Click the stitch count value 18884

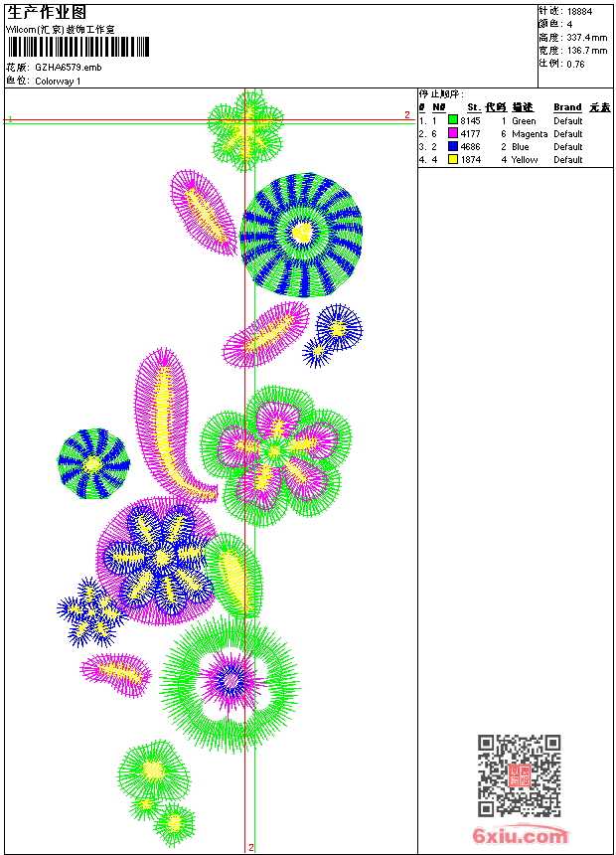[579, 12]
